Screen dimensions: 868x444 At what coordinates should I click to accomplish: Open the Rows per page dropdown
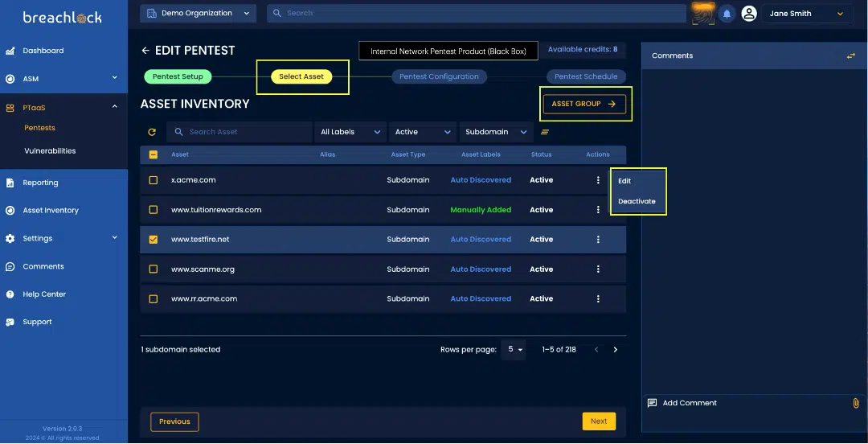pyautogui.click(x=513, y=350)
